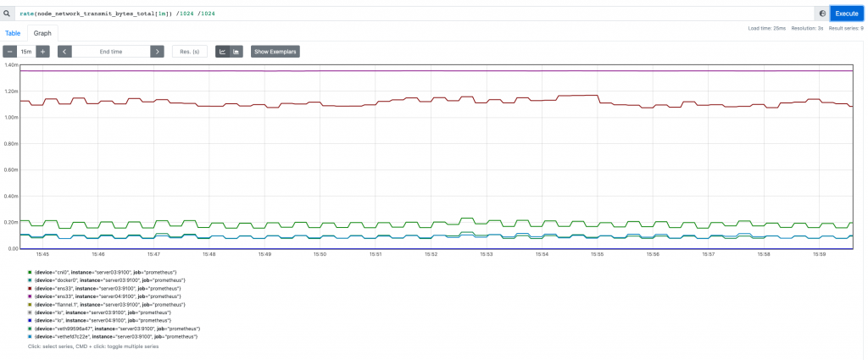Viewport: 868px width, 360px height.
Task: Select lo server04:9100 legend entry
Action: (100, 320)
